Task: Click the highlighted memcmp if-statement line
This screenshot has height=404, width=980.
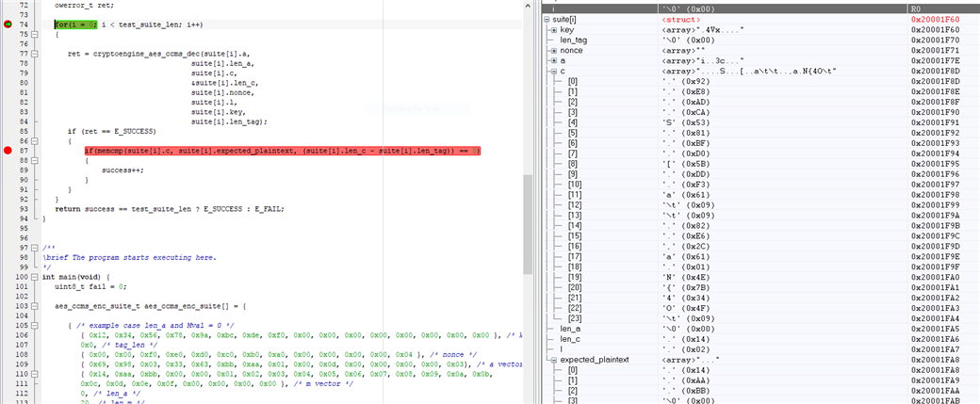Action: pos(283,151)
